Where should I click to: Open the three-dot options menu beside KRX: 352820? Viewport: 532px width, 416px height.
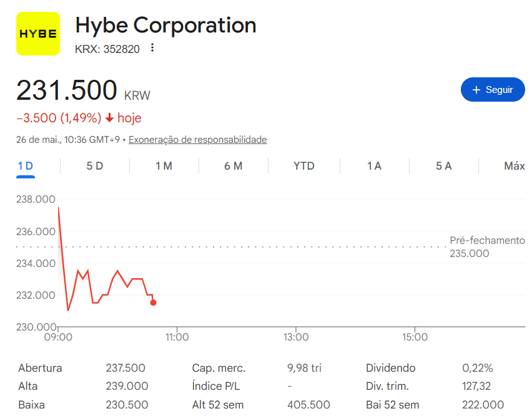tap(152, 48)
